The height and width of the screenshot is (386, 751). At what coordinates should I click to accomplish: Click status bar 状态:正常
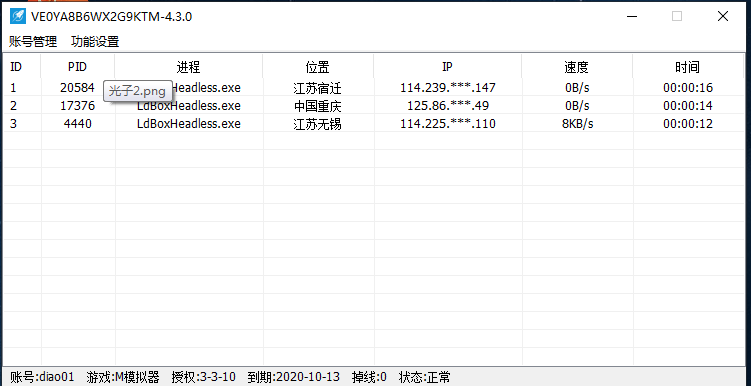tap(424, 377)
